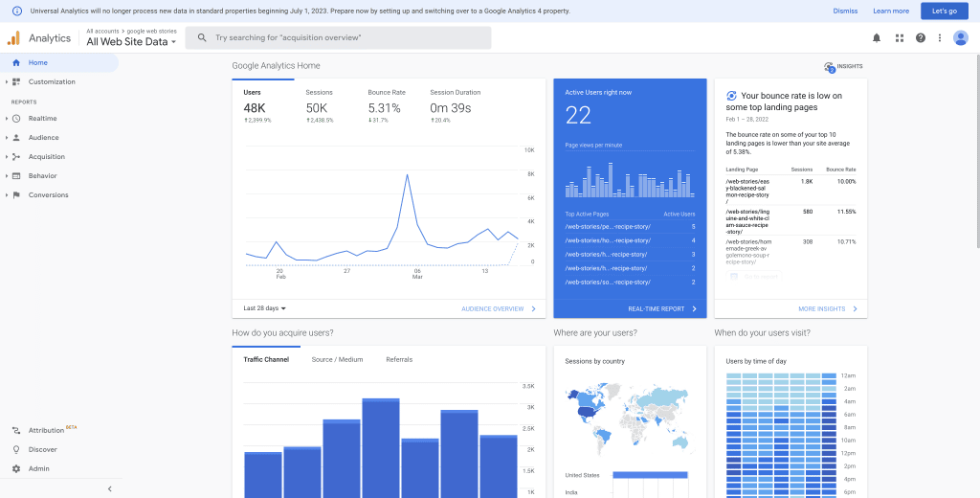Click the linguine-and-white-clam-sauce landing page row
This screenshot has height=498, width=980.
pos(791,221)
